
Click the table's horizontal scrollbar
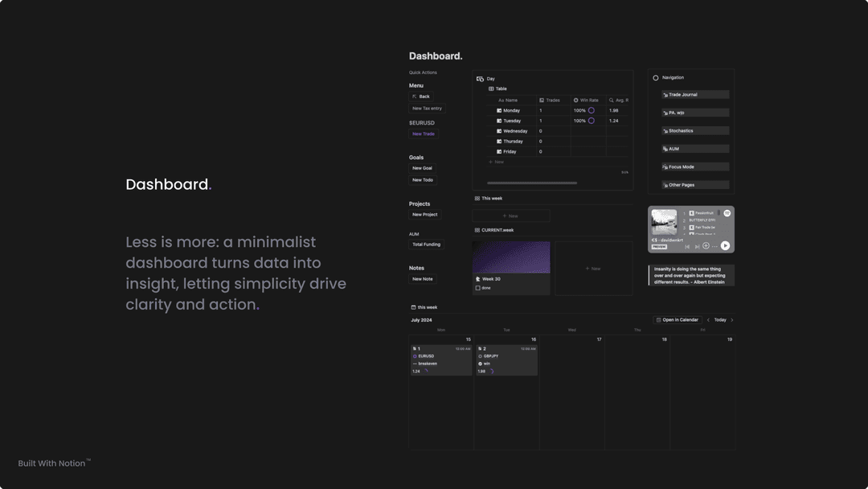532,183
